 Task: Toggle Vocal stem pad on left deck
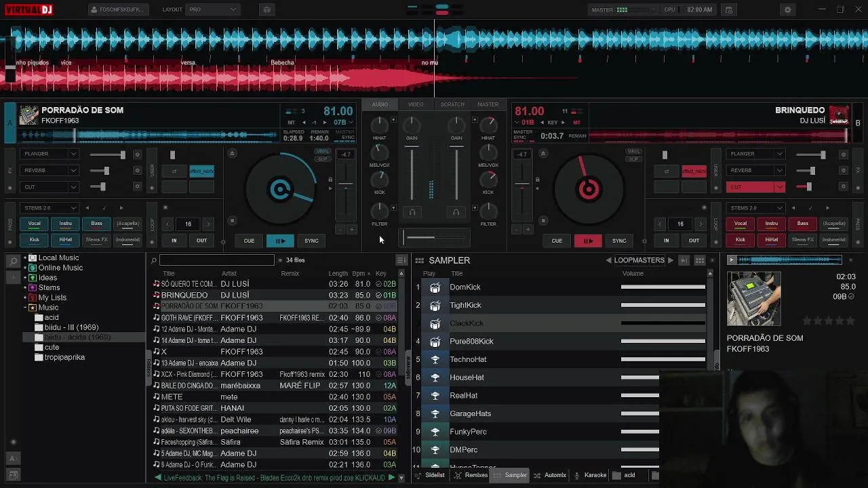(34, 224)
